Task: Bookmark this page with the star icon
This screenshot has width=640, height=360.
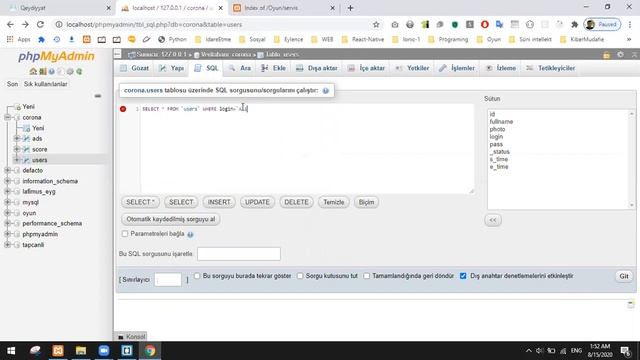Action: (x=376, y=24)
